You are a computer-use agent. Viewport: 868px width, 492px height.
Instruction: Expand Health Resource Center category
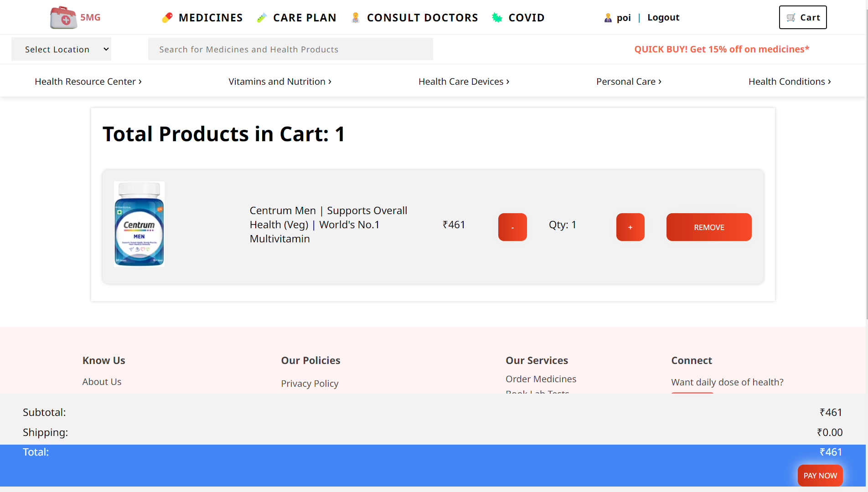coord(88,82)
